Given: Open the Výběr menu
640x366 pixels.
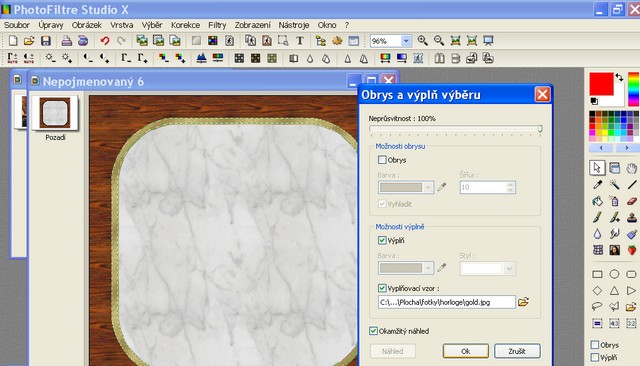Looking at the screenshot, I should 152,25.
